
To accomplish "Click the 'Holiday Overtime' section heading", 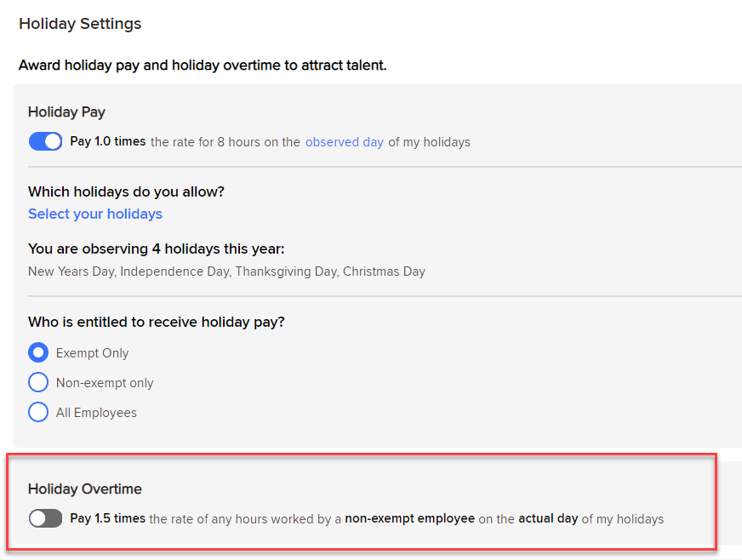I will pyautogui.click(x=85, y=489).
